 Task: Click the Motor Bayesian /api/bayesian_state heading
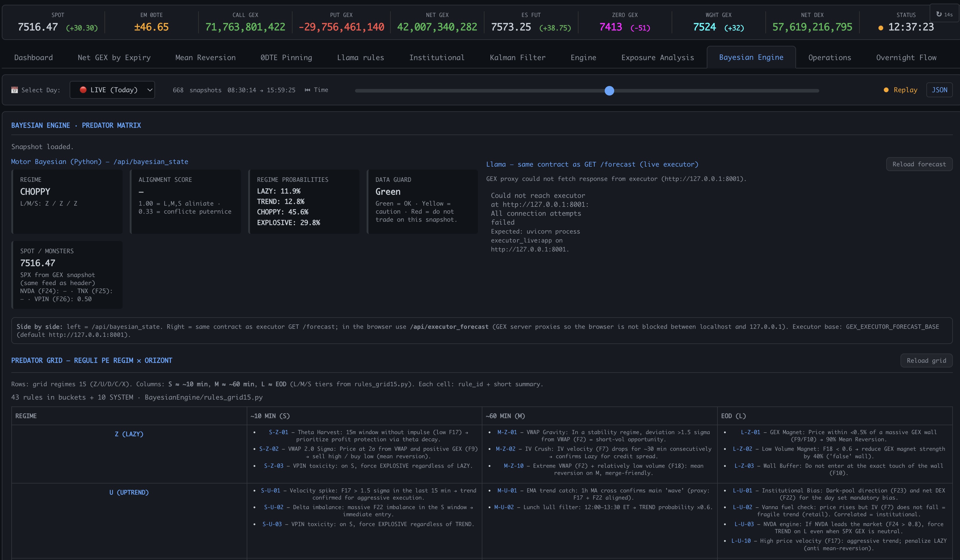point(99,162)
